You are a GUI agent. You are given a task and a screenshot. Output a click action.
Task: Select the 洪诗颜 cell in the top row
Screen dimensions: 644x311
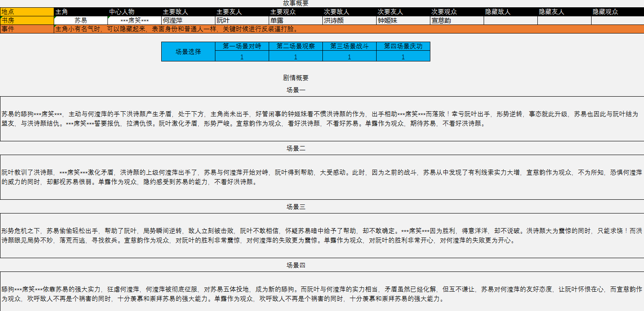coord(350,20)
